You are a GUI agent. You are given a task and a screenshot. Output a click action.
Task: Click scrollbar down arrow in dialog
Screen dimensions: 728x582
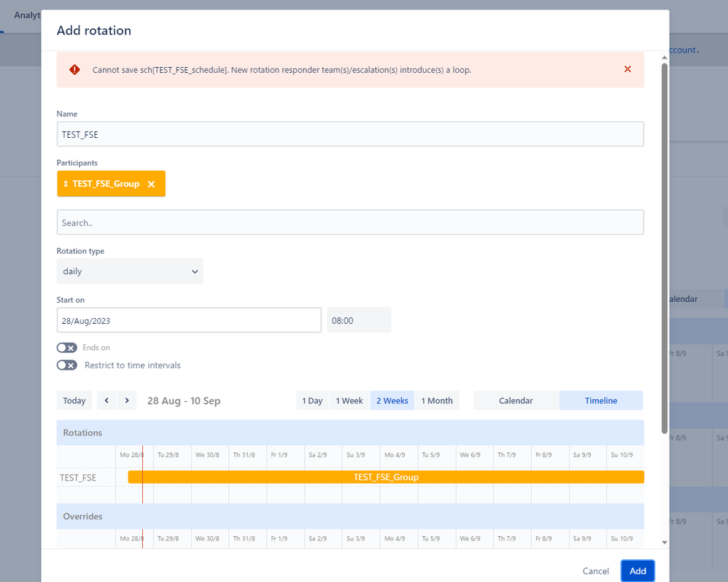tap(665, 542)
